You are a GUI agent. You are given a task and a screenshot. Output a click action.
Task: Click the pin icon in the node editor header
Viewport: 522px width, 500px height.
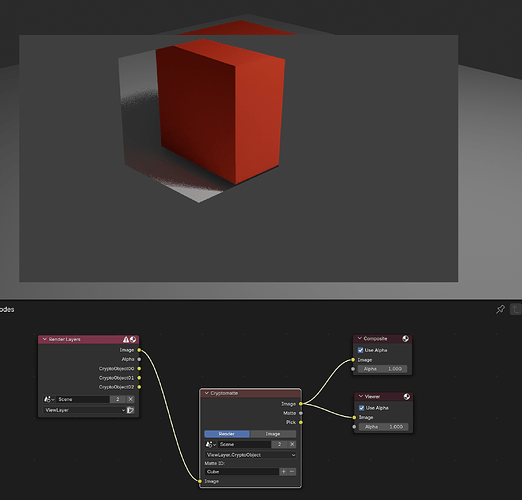pyautogui.click(x=500, y=309)
